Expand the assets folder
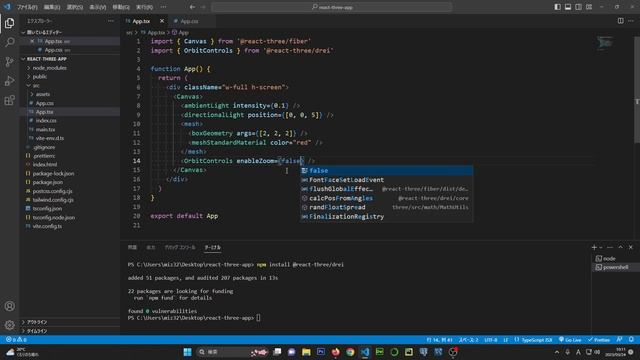 (42, 94)
